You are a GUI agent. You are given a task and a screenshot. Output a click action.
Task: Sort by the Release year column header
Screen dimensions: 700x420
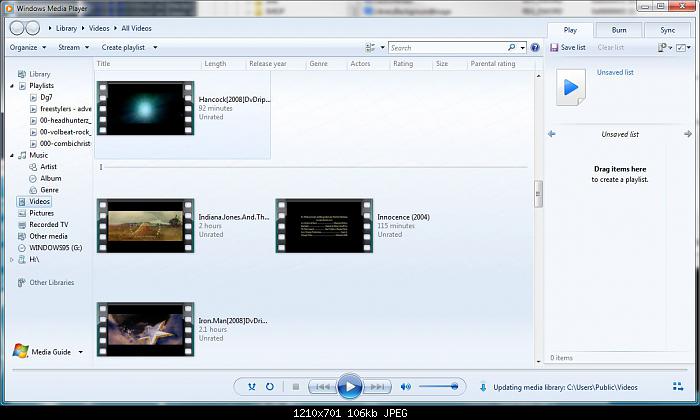coord(268,63)
